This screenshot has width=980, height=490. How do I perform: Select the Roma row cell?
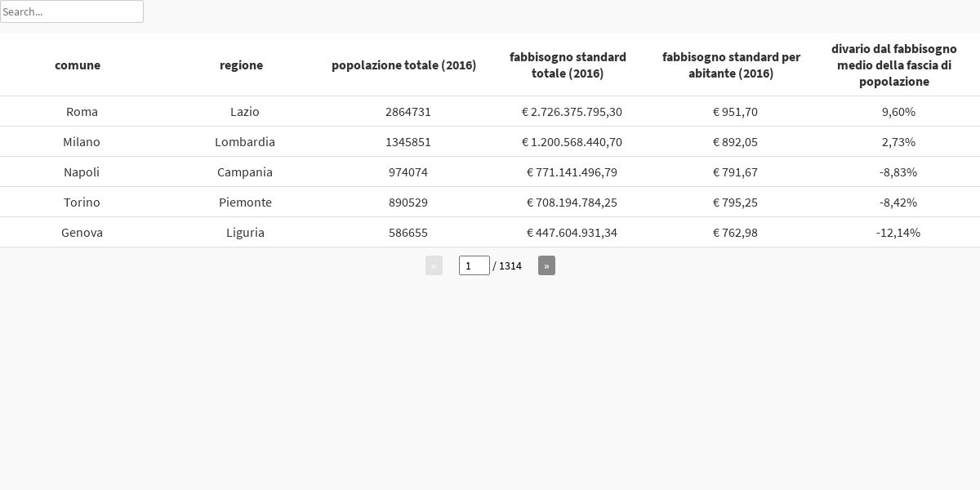point(82,111)
